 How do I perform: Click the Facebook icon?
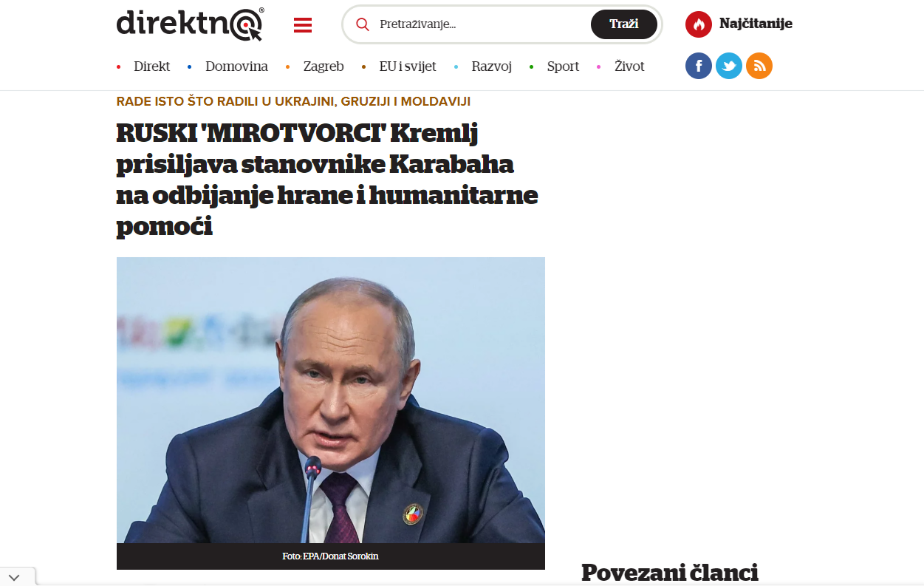tap(699, 66)
